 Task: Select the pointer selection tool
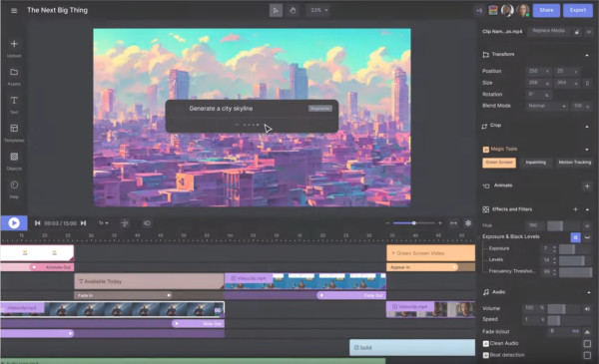pos(276,10)
